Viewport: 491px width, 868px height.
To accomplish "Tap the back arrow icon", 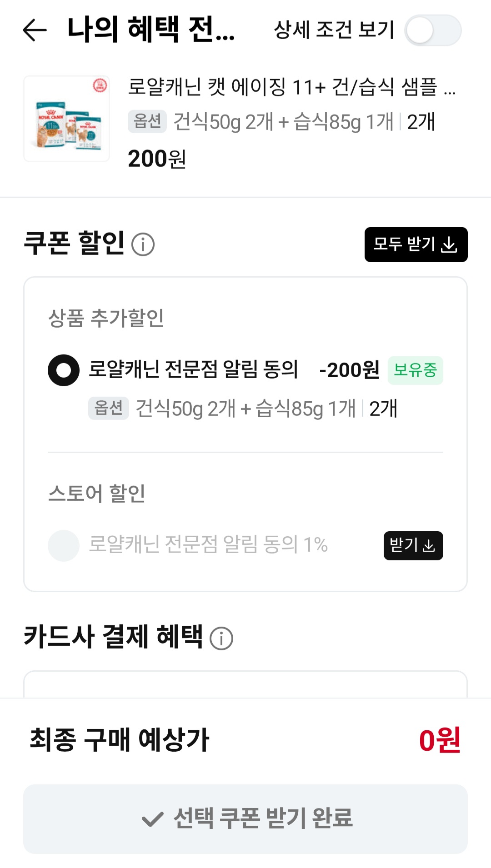I will pyautogui.click(x=35, y=30).
